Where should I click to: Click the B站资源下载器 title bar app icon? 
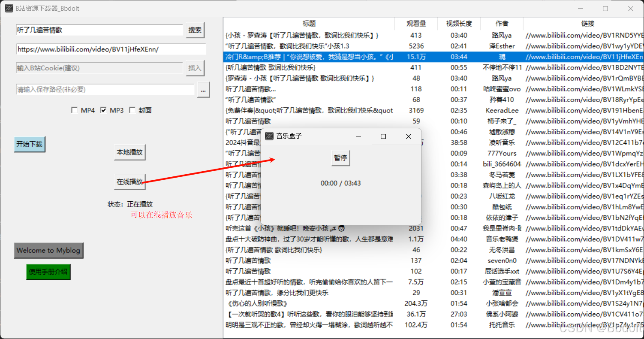[9, 8]
